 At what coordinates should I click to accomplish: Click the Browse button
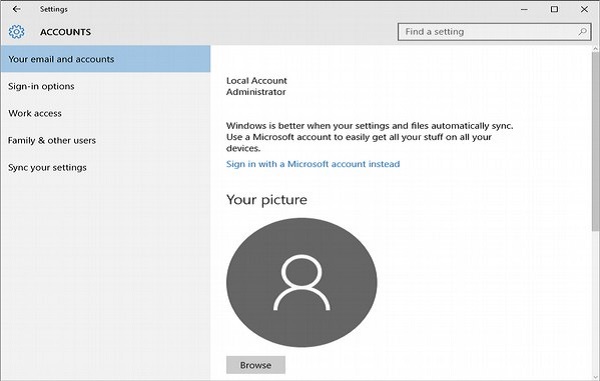256,365
